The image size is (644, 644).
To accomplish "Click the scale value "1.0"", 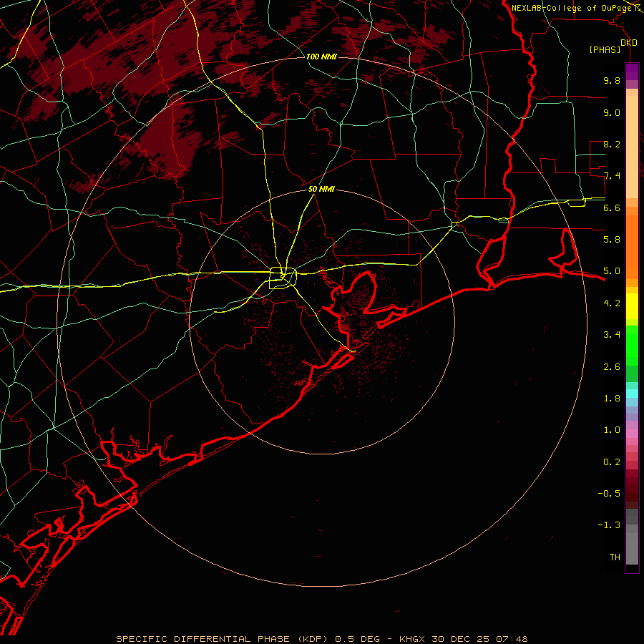I will tap(612, 430).
